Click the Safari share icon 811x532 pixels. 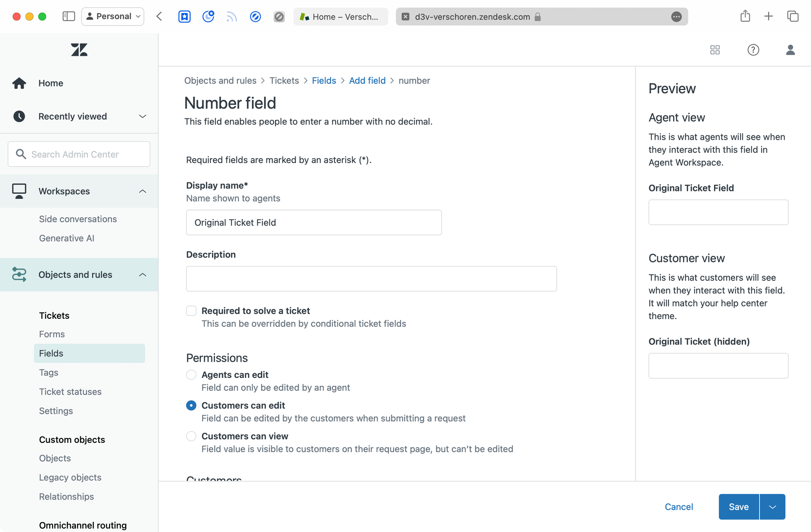[x=745, y=17]
